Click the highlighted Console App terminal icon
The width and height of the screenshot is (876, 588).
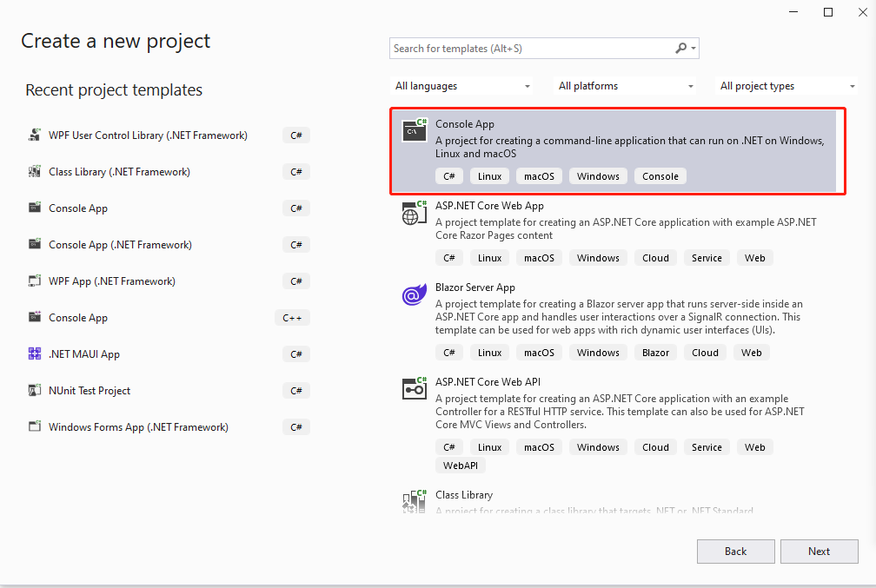pyautogui.click(x=415, y=130)
